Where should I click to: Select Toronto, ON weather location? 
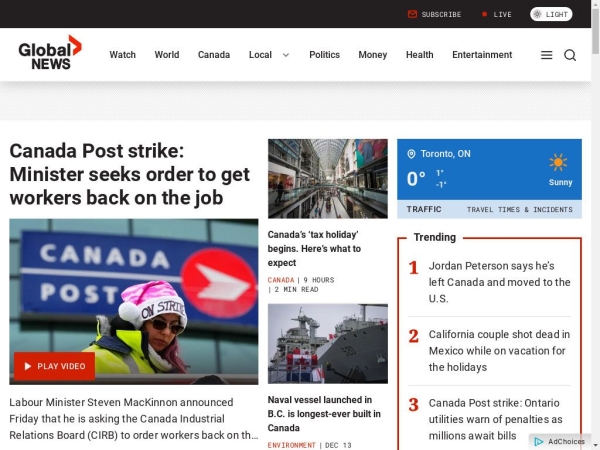click(x=445, y=154)
